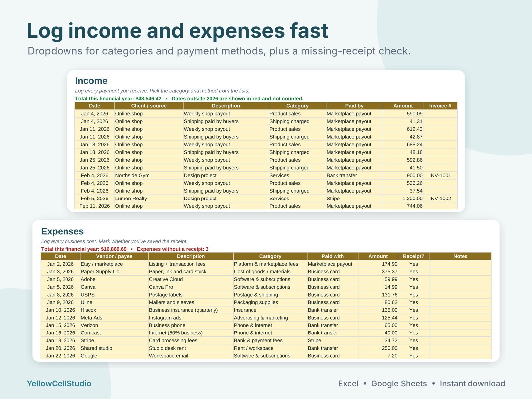Click the Verizon vendor cell
The image size is (532, 399).
pyautogui.click(x=114, y=325)
